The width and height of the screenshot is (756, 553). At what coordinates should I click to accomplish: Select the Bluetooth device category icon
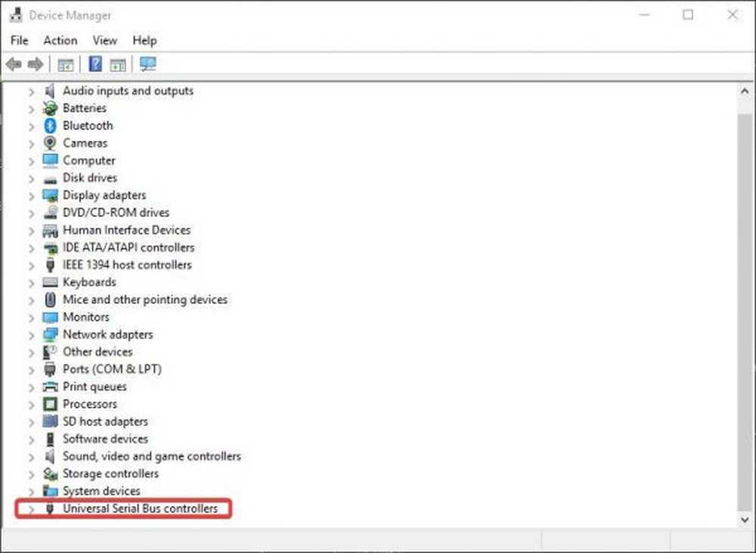51,126
